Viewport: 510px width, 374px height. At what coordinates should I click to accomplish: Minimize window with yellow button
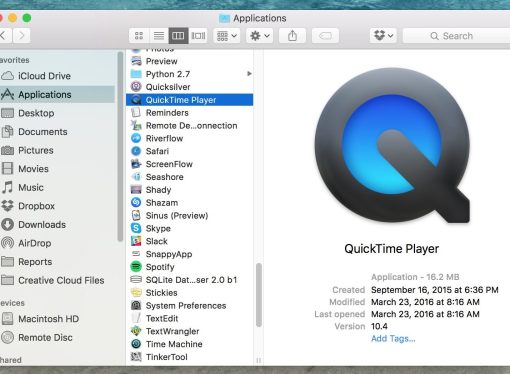(x=12, y=18)
